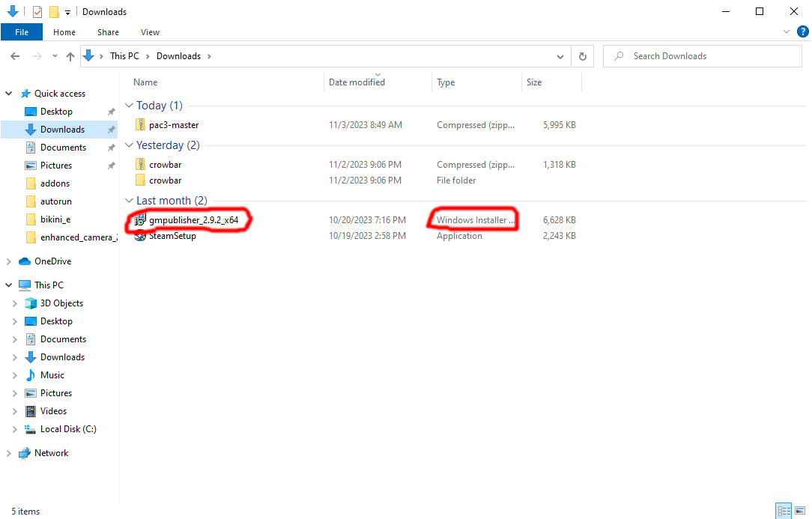Image resolution: width=812 pixels, height=519 pixels.
Task: Expand the Local Disk (C:) node
Action: click(14, 429)
